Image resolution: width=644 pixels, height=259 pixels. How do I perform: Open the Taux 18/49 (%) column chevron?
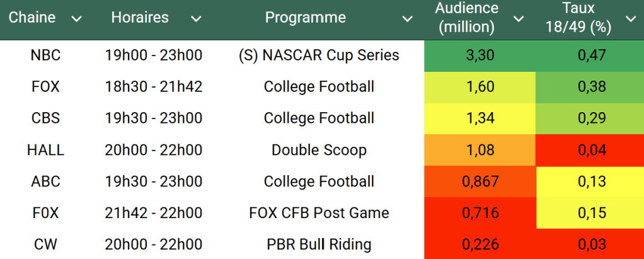click(x=630, y=19)
